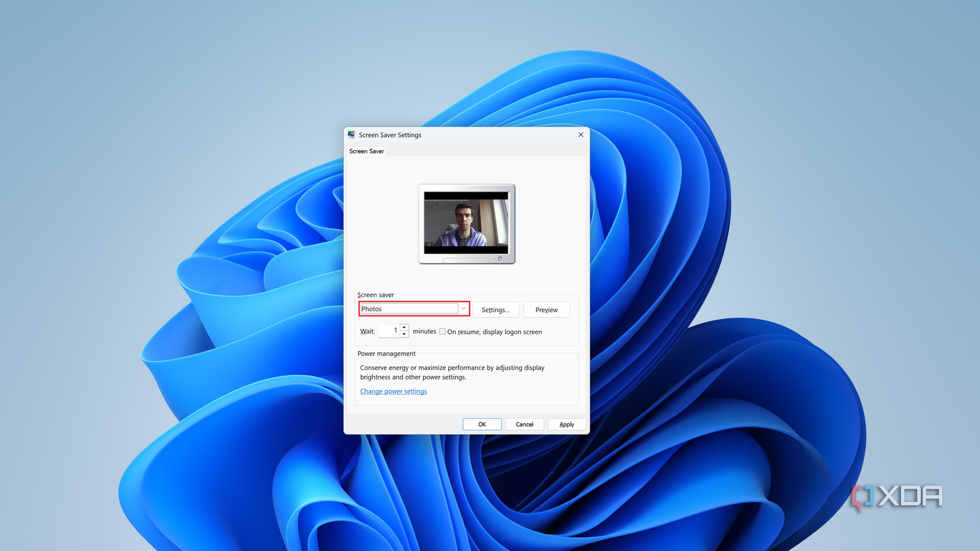Click the wait time input field
Viewport: 980px width, 551px height.
390,330
